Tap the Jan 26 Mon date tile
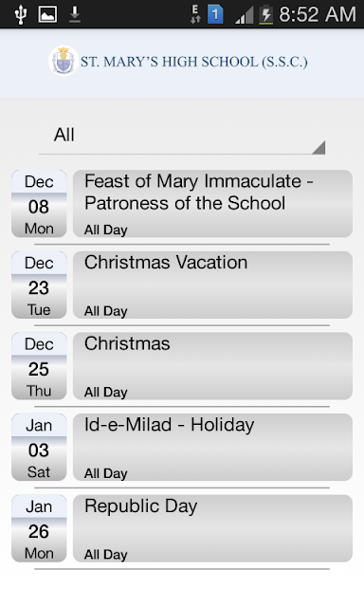Viewport: 364px width, 607px height. point(39,528)
